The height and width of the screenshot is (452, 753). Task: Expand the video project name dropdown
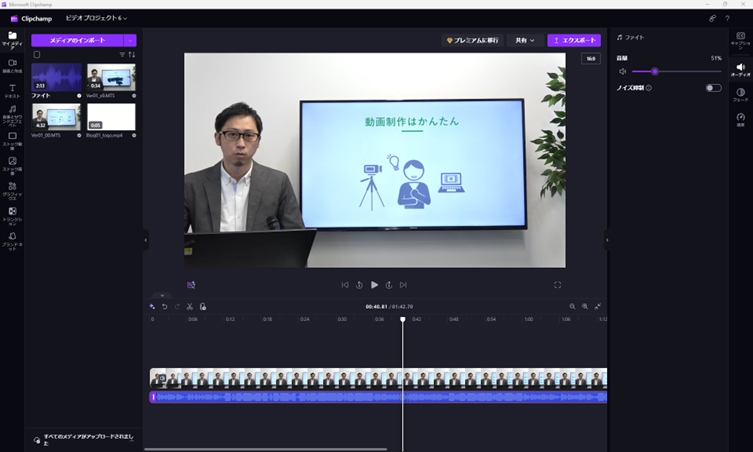(97, 18)
